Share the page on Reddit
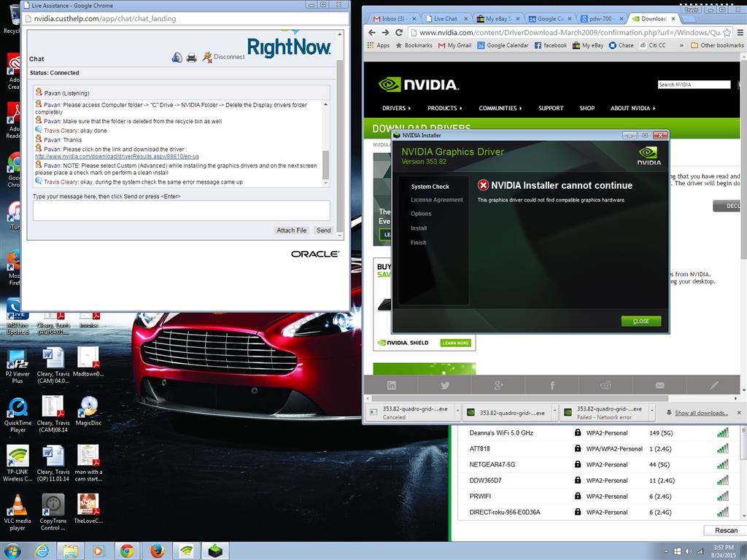This screenshot has width=747, height=560. tap(606, 385)
